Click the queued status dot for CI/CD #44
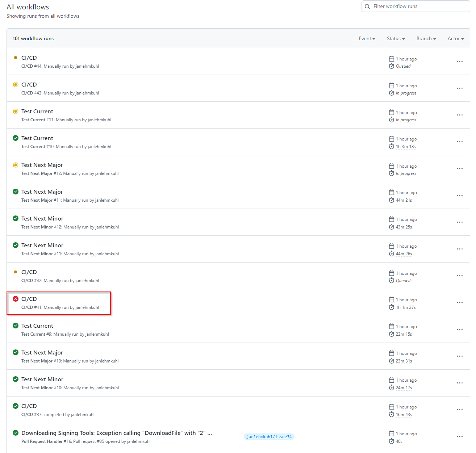Image resolution: width=476 pixels, height=453 pixels. [15, 58]
